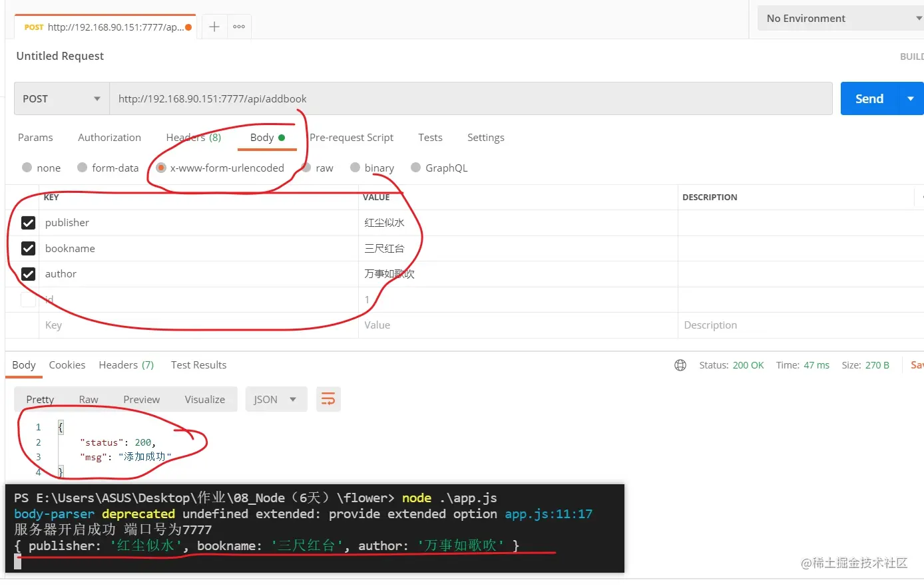The height and width of the screenshot is (586, 924).
Task: Show the response Preview view
Action: pos(141,399)
